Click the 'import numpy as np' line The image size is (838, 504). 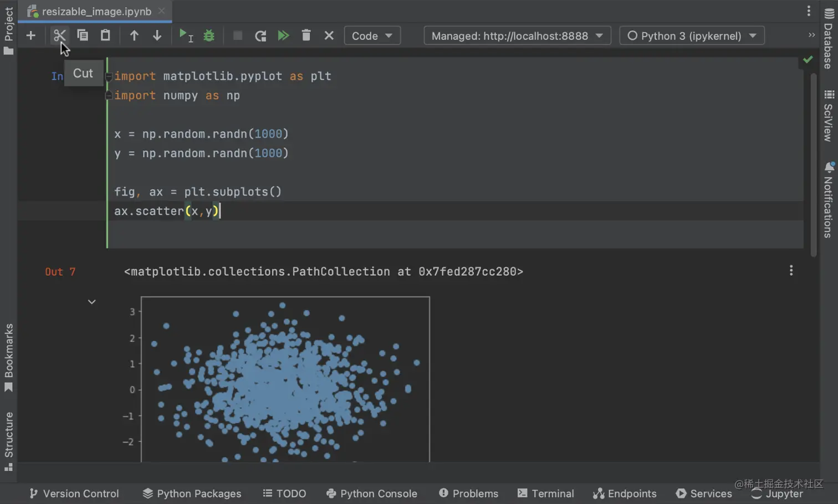[177, 96]
